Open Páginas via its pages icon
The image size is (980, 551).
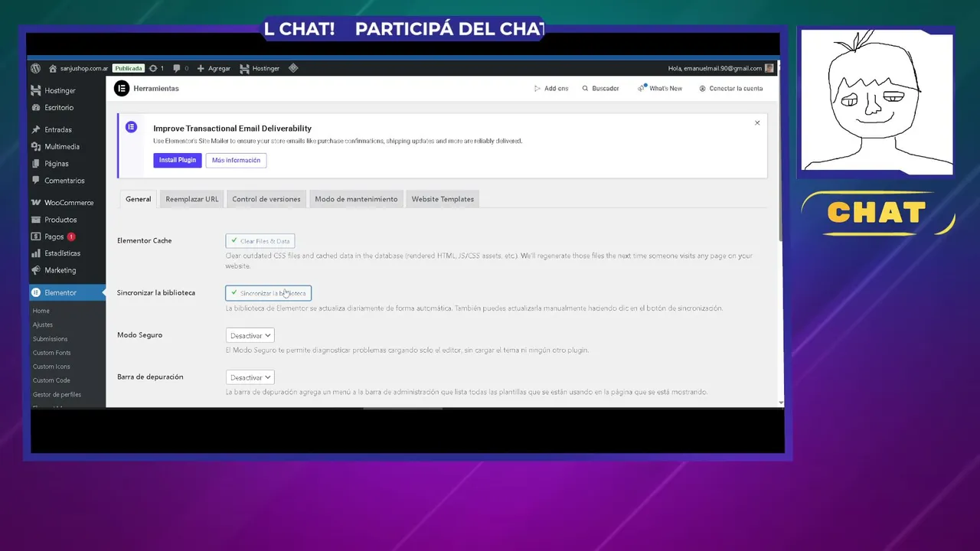pyautogui.click(x=36, y=163)
